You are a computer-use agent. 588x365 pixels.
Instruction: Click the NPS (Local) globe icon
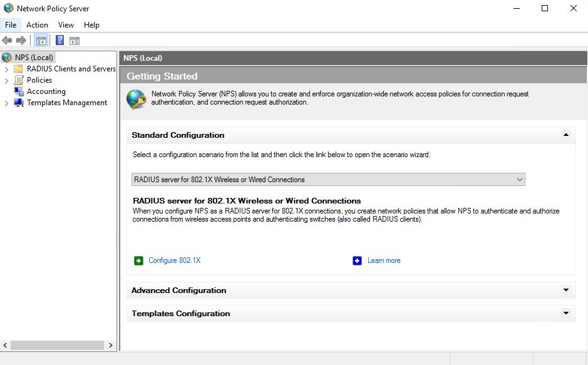coord(7,58)
